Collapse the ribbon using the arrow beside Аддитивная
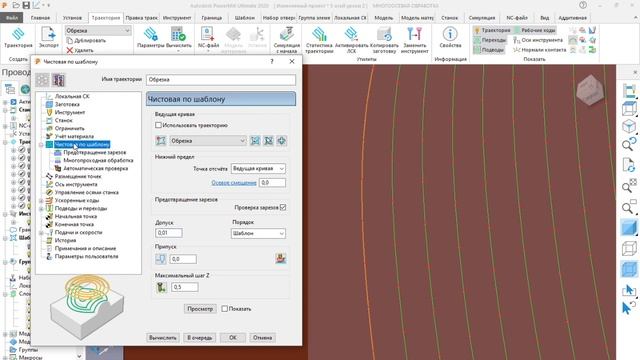The image size is (640, 360). tap(635, 18)
